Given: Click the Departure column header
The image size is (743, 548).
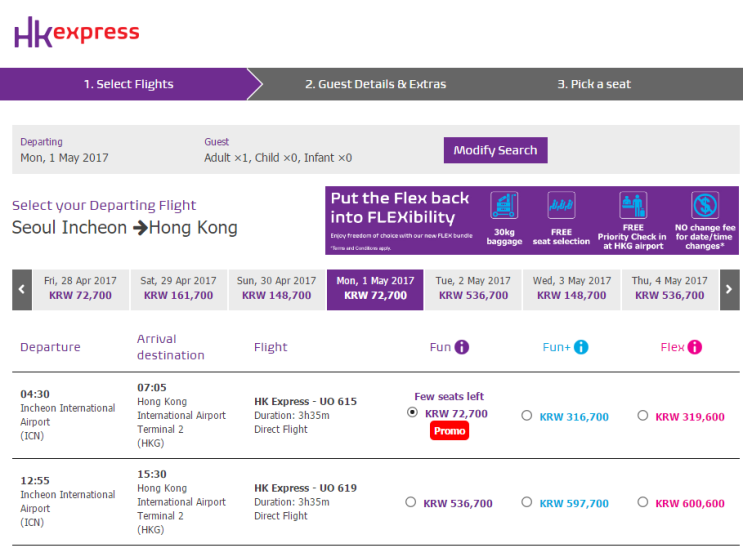Looking at the screenshot, I should point(50,347).
